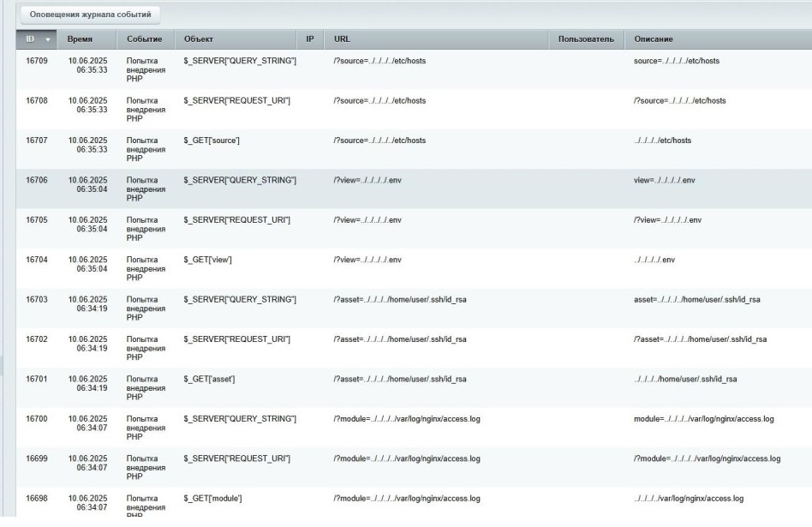Select $_GET['asset'] object in row 16701

tap(210, 379)
